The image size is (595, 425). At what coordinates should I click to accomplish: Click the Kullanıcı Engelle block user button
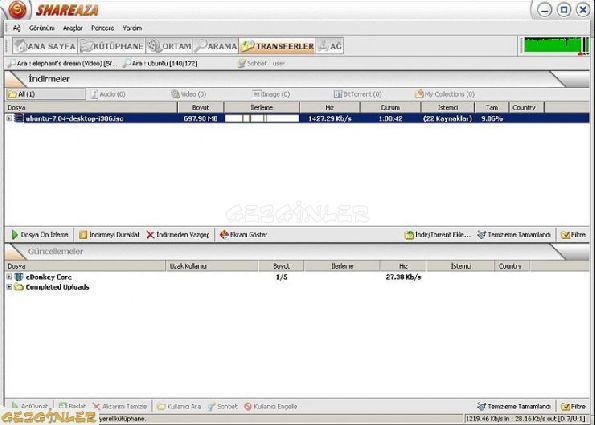(271, 406)
